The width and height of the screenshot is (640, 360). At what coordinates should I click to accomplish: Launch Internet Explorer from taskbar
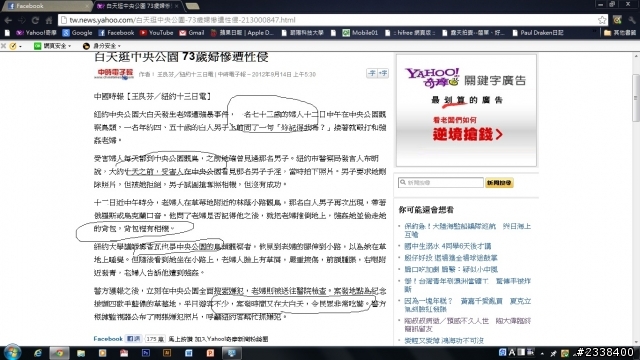(x=38, y=353)
